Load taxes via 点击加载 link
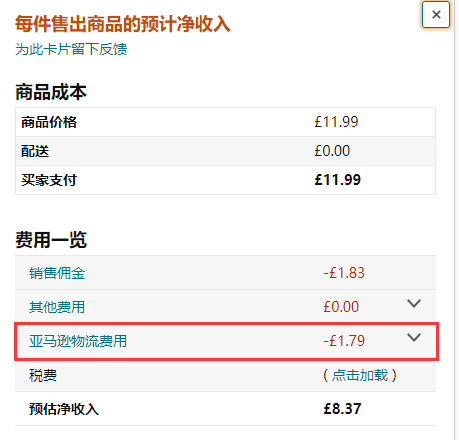459x440 pixels. coord(360,375)
